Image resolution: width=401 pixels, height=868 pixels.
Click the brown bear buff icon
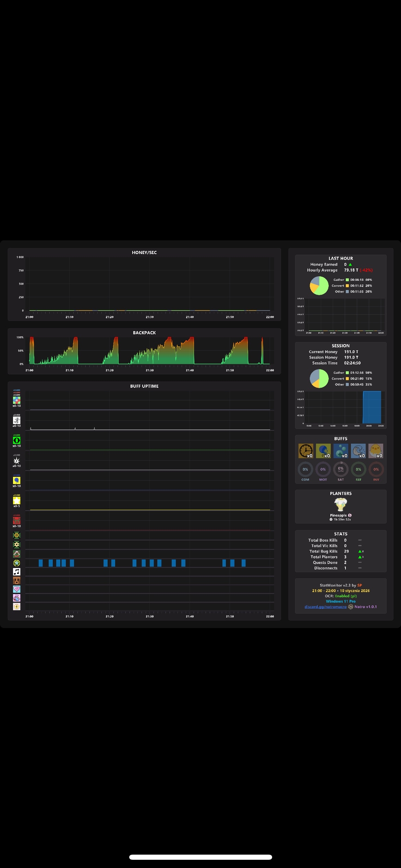(16, 580)
